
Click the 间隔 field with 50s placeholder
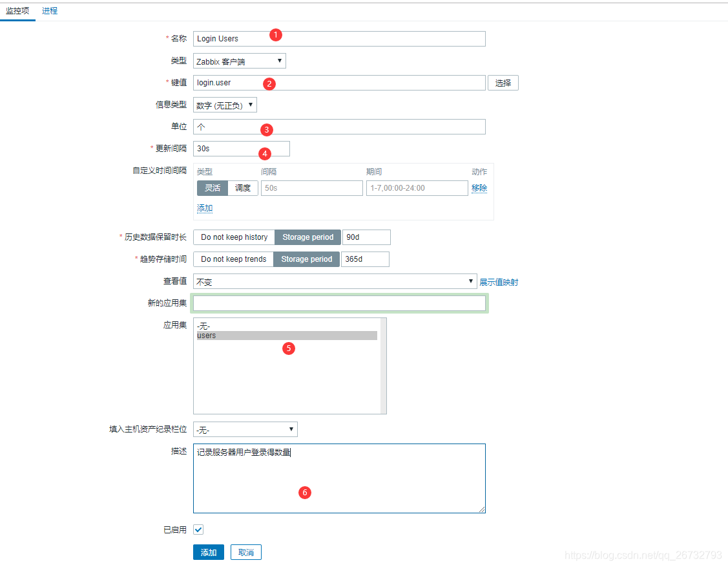click(x=311, y=187)
